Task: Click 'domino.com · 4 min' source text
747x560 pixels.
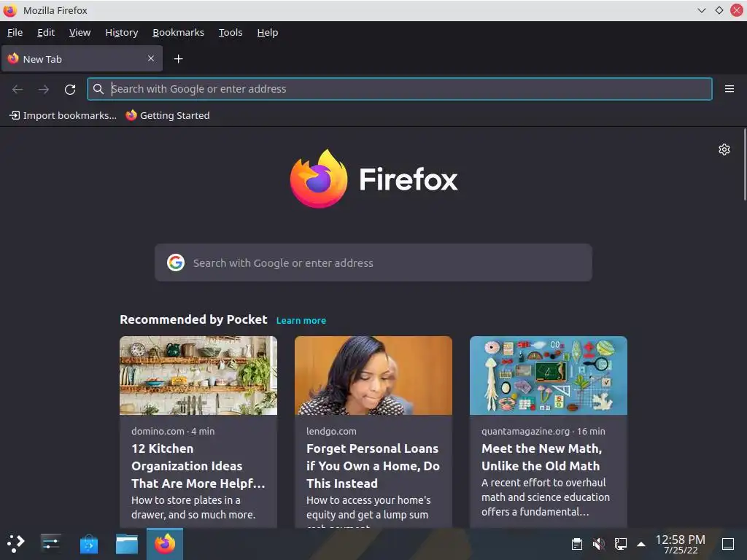Action: pos(173,431)
